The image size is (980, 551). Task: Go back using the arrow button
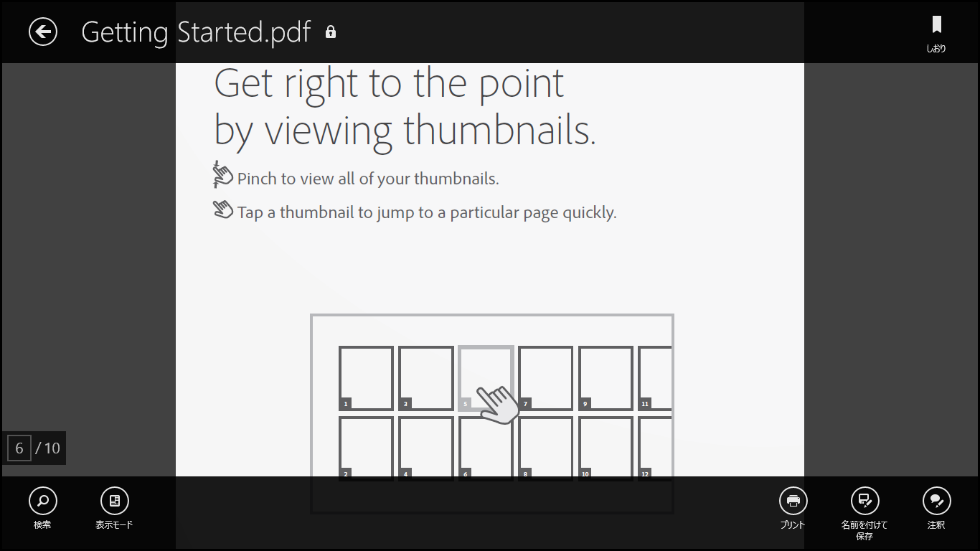[x=43, y=32]
